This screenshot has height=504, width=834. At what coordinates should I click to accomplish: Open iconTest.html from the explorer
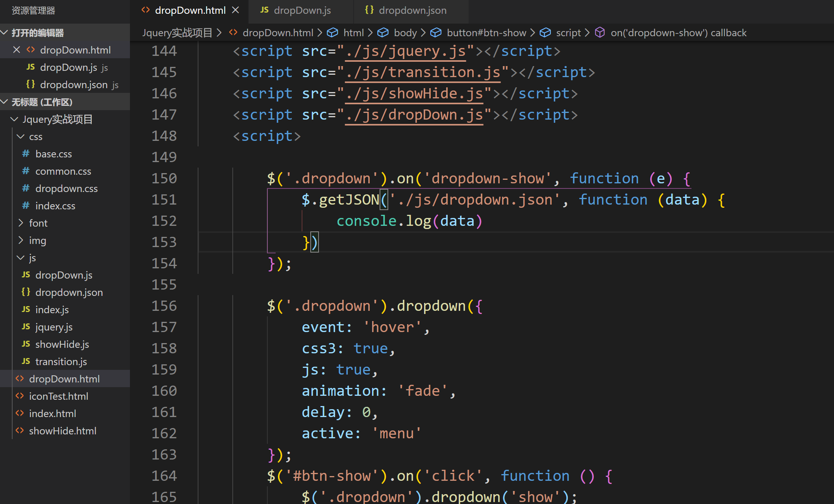[x=65, y=396]
